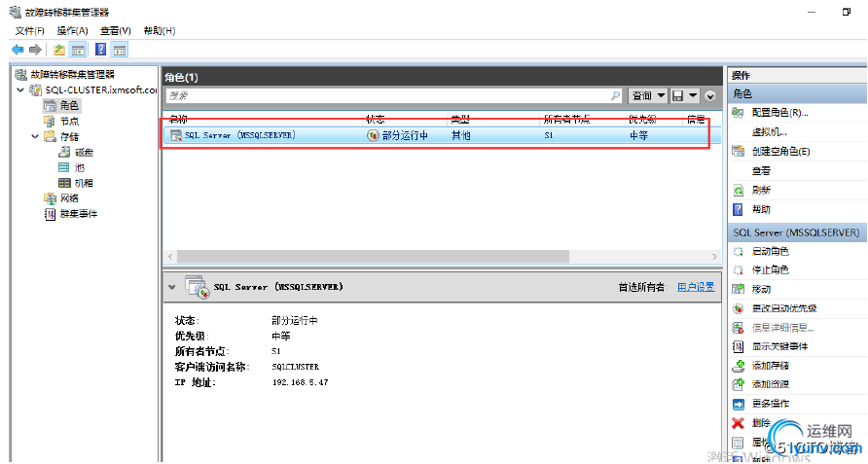Click the 刷新 action

click(761, 190)
